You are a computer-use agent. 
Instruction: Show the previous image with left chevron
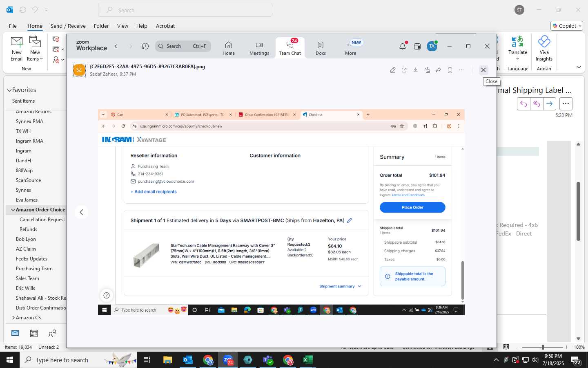pos(81,212)
